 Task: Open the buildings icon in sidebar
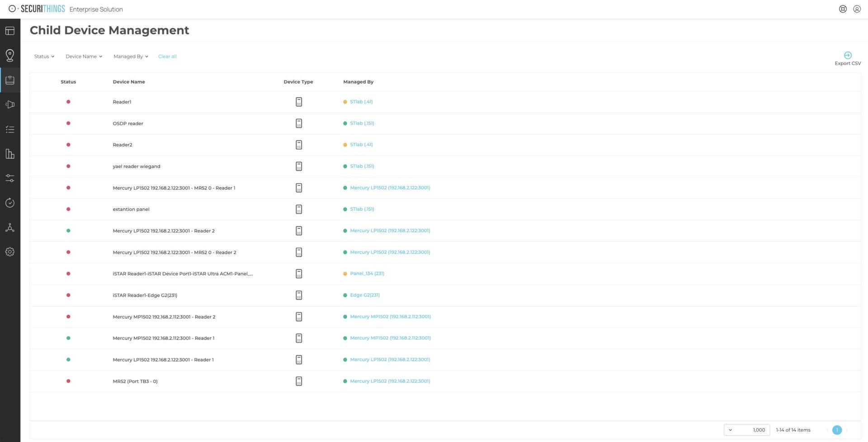pos(10,154)
